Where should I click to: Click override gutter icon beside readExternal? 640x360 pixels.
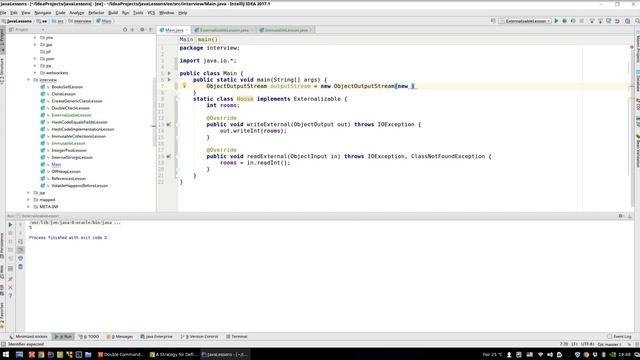tap(169, 156)
